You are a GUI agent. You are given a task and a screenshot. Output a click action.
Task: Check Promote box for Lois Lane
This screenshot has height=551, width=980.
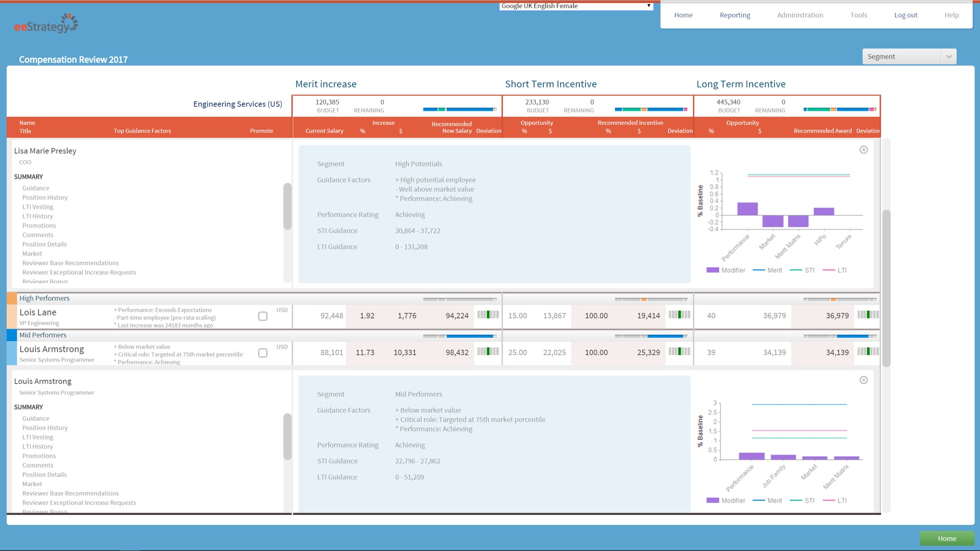coord(263,316)
